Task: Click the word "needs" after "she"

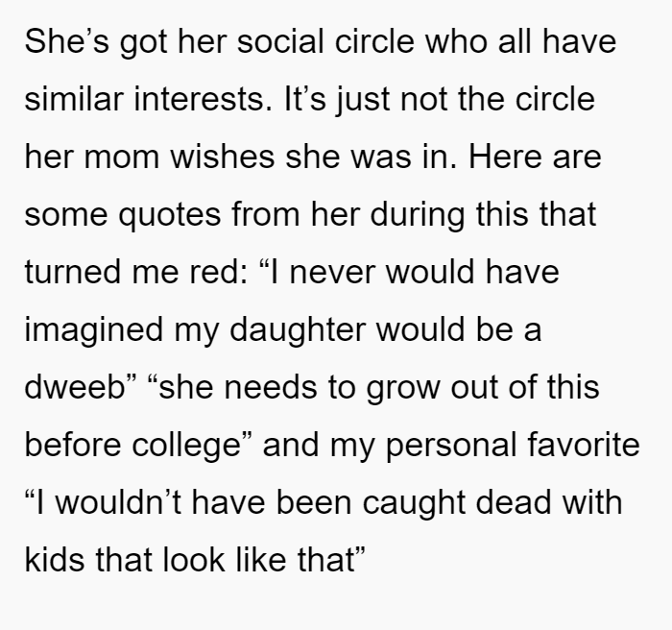Action: point(272,386)
